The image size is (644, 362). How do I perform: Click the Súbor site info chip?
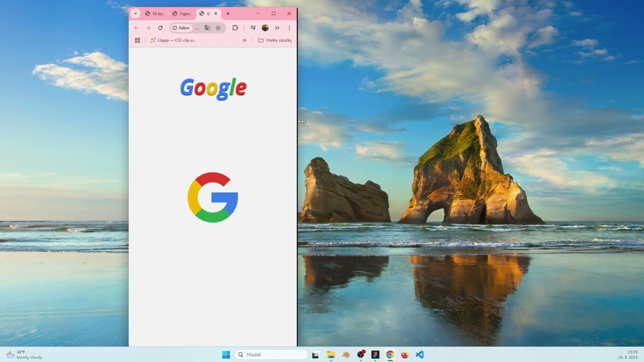[181, 28]
